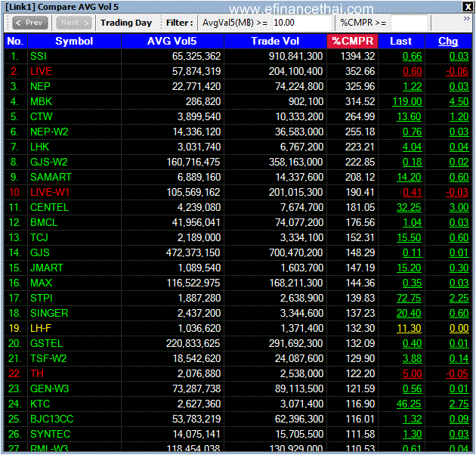Image resolution: width=476 pixels, height=455 pixels.
Task: Select the MBK symbol
Action: pos(41,101)
